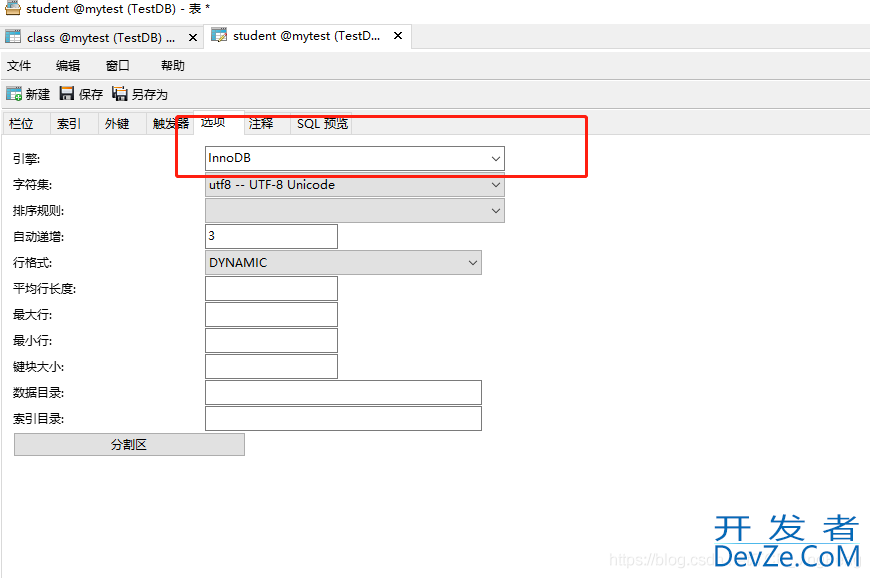870x578 pixels.
Task: Open the 帮助 menu
Action: click(173, 66)
